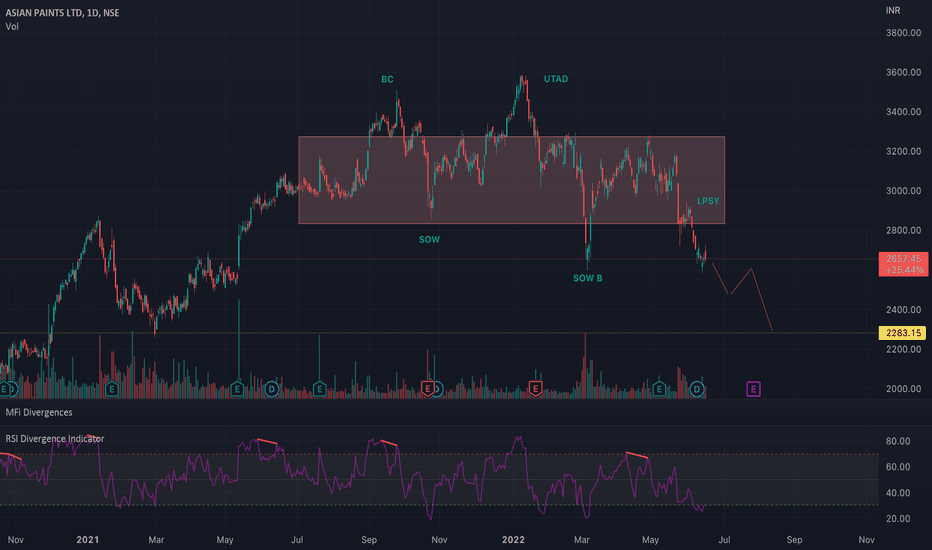Click the green earnings E marker under May 2021
This screenshot has height=550, width=932.
coord(237,389)
